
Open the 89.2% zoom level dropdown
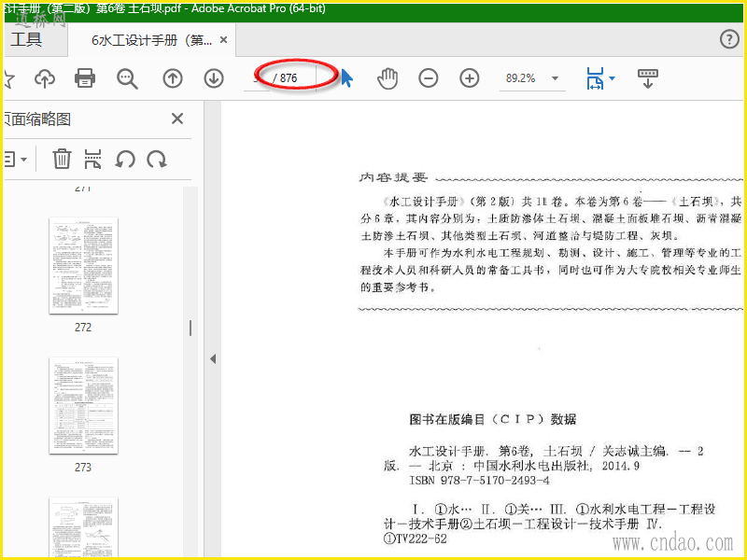[x=555, y=78]
